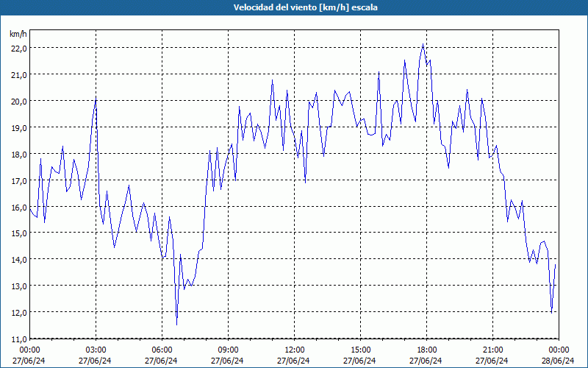588x368 pixels.
Task: Click the '14,0' y-axis value
Action: point(18,260)
